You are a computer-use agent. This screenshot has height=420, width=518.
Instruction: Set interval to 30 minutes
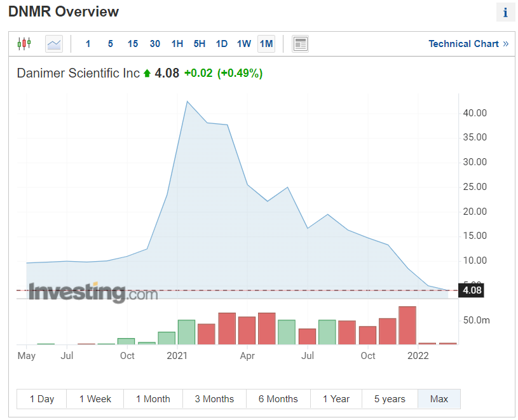155,44
